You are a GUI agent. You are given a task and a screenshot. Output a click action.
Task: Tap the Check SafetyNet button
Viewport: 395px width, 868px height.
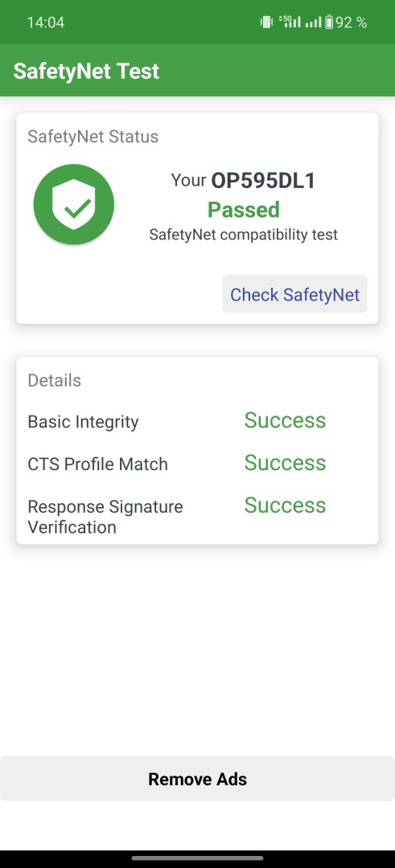[x=294, y=294]
